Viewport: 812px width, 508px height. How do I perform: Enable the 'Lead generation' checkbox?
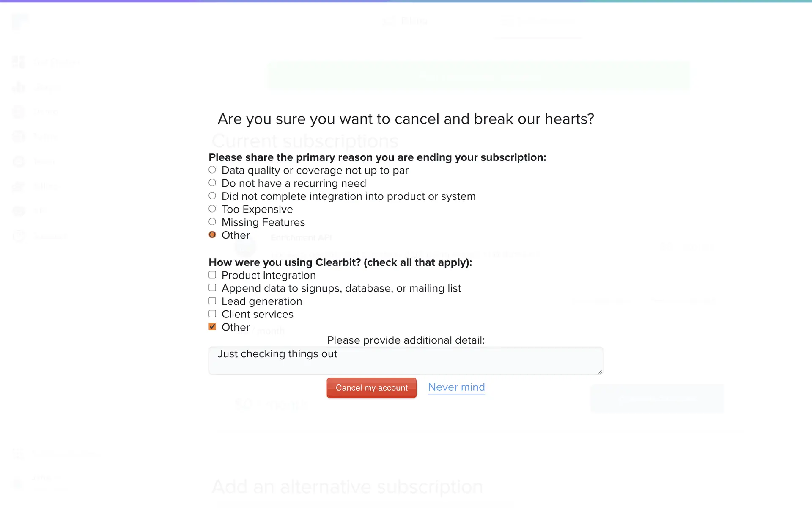tap(212, 301)
